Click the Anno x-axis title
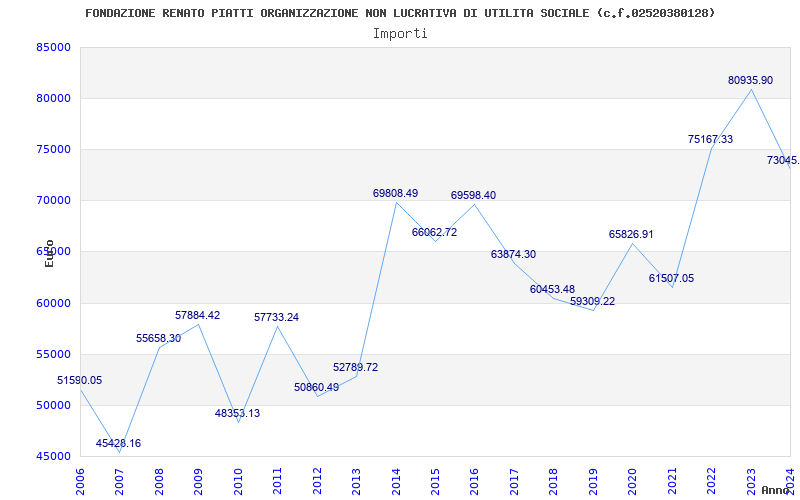This screenshot has width=800, height=500. click(x=775, y=490)
